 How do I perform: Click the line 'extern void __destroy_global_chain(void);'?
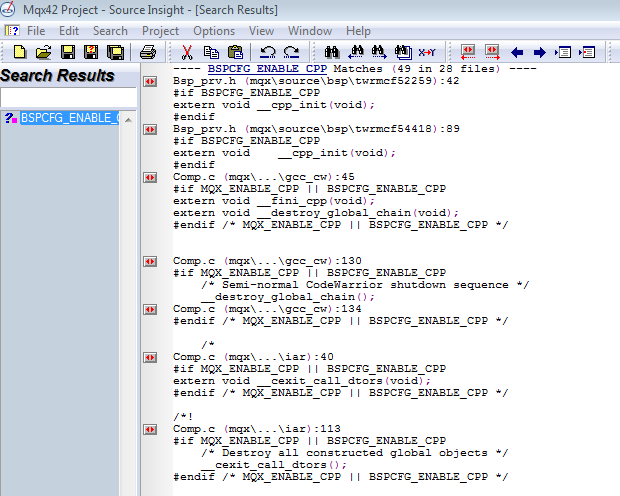tap(316, 213)
